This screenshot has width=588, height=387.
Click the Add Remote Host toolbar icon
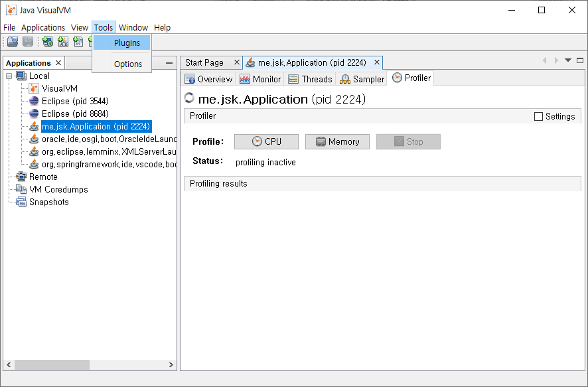click(48, 42)
